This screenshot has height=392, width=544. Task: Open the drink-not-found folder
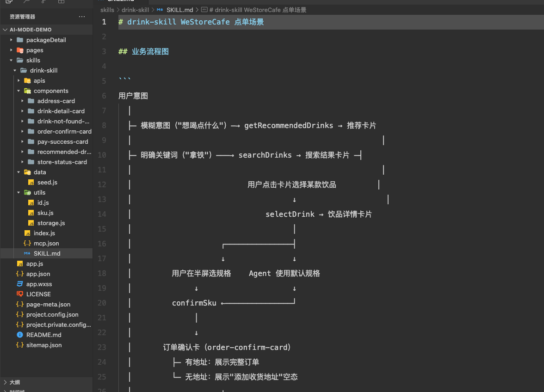click(63, 121)
